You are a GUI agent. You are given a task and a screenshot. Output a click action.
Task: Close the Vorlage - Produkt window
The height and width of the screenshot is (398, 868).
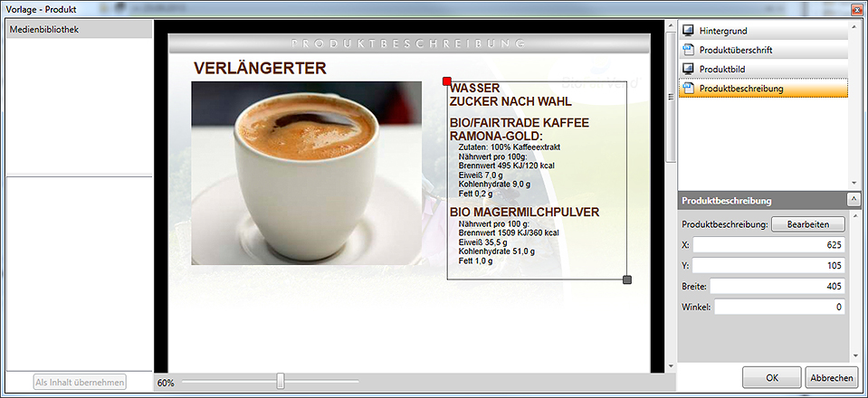click(855, 9)
